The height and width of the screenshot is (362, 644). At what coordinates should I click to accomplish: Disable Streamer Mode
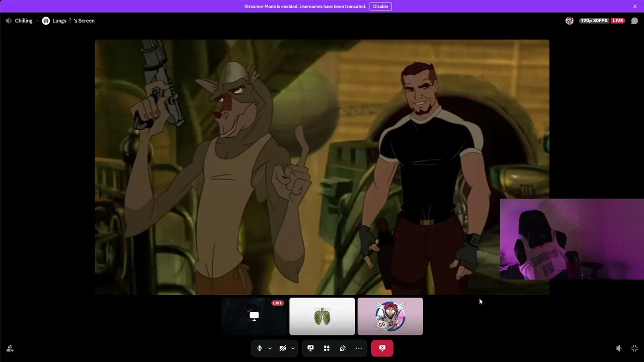coord(380,7)
